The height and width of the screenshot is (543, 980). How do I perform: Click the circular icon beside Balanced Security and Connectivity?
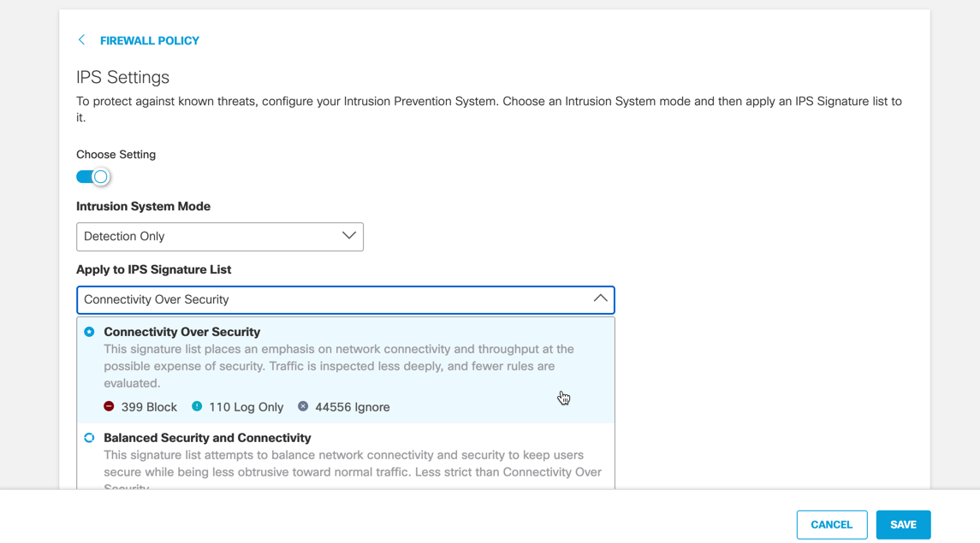[x=89, y=437]
